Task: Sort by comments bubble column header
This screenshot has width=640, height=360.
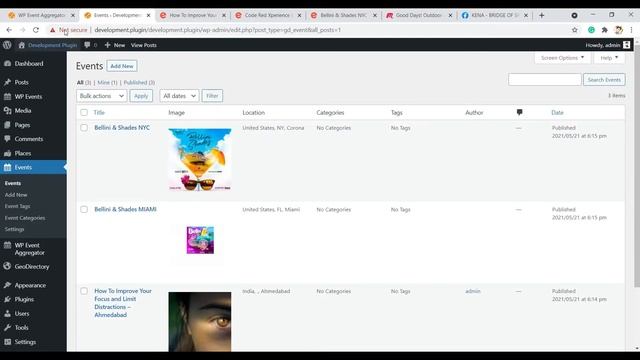Action: click(519, 112)
